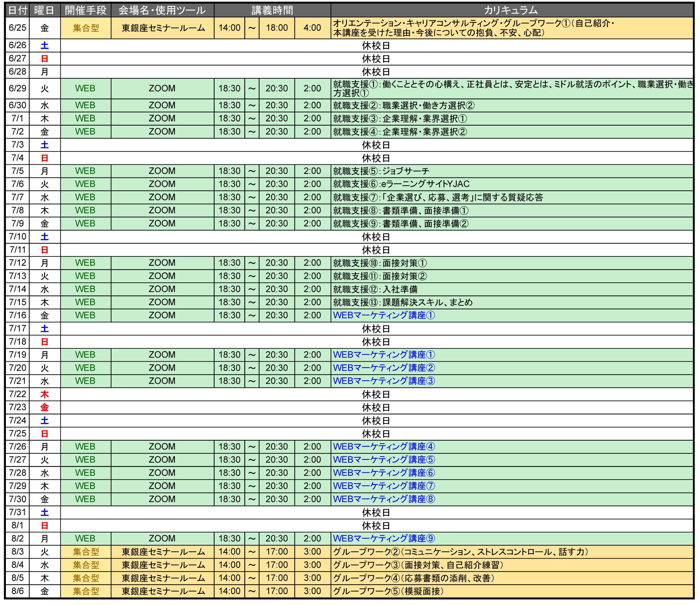
Task: Select 就職支援⑤:ジョブサーチ
Action: (x=381, y=171)
